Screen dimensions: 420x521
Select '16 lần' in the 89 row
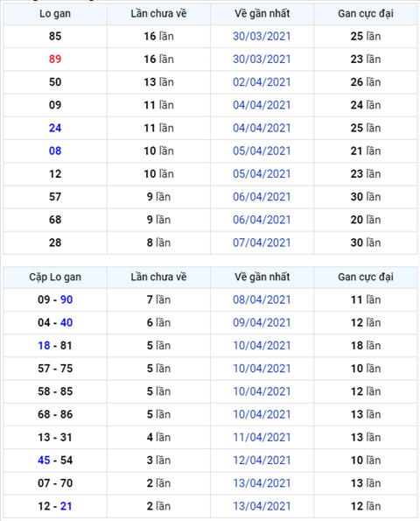pos(158,60)
